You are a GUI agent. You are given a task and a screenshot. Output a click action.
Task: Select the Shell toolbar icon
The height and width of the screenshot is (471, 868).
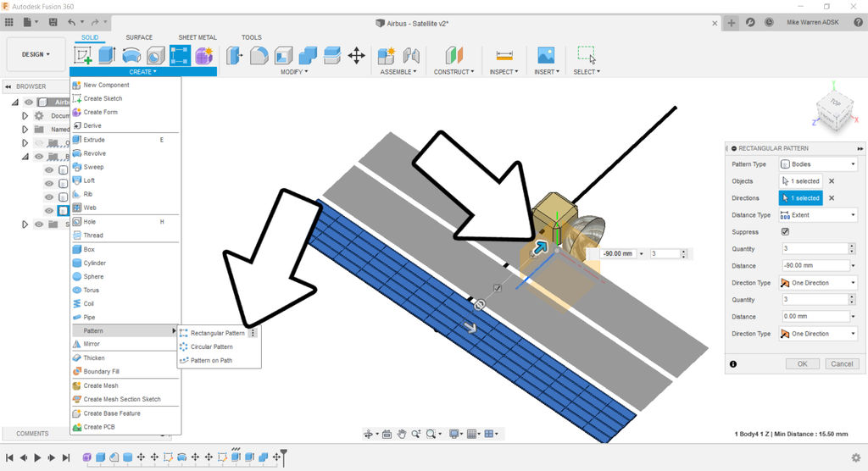click(283, 55)
